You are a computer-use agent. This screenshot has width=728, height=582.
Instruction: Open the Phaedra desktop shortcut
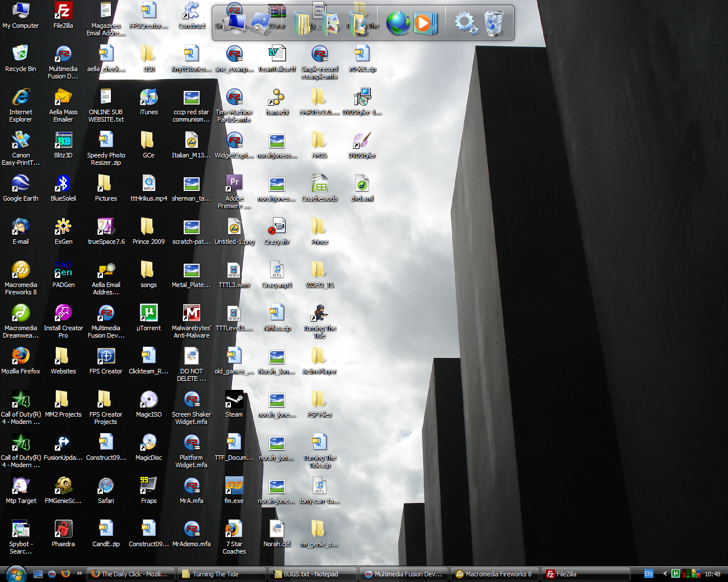tap(63, 534)
